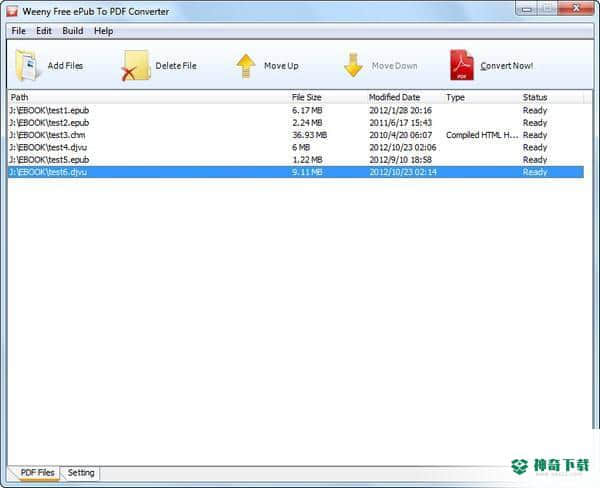This screenshot has height=488, width=600.
Task: Click the 1.22 MB file size cell
Action: pyautogui.click(x=307, y=159)
